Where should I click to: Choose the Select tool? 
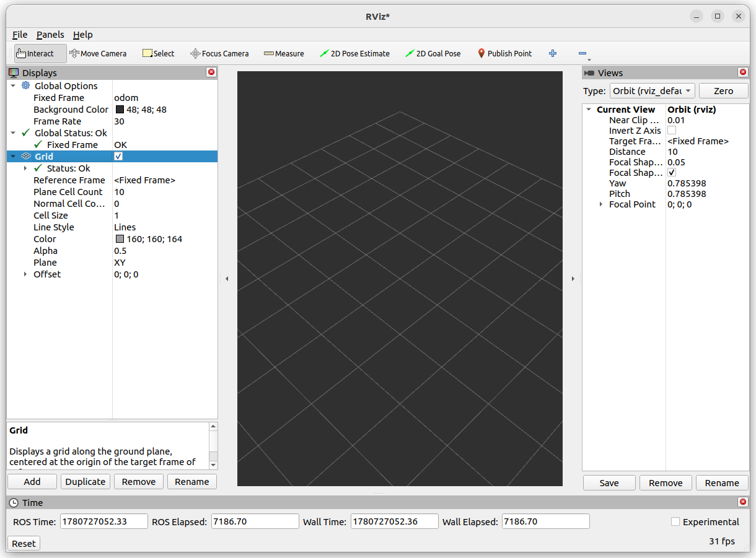pos(158,53)
